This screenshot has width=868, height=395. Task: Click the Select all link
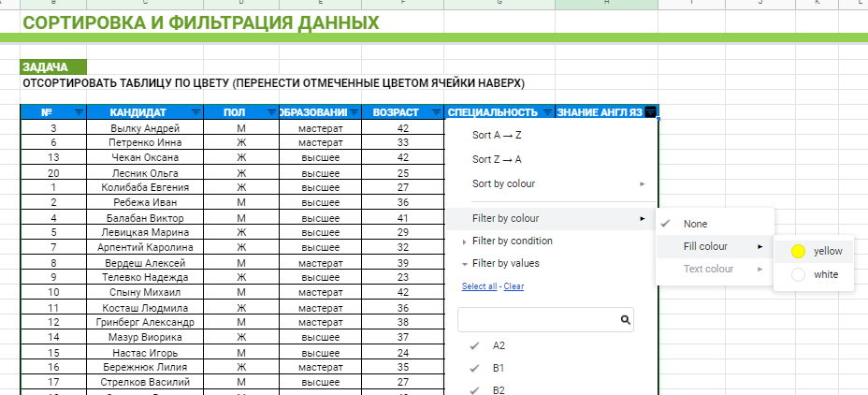click(480, 286)
